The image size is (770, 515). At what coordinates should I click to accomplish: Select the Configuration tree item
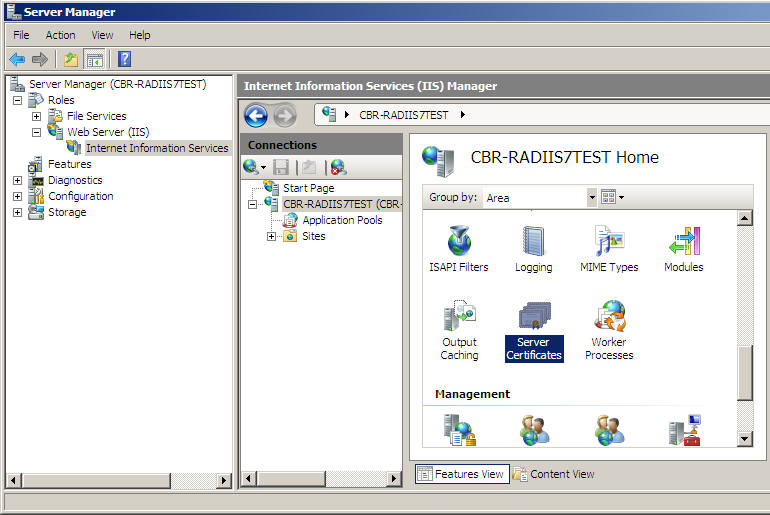(x=81, y=196)
